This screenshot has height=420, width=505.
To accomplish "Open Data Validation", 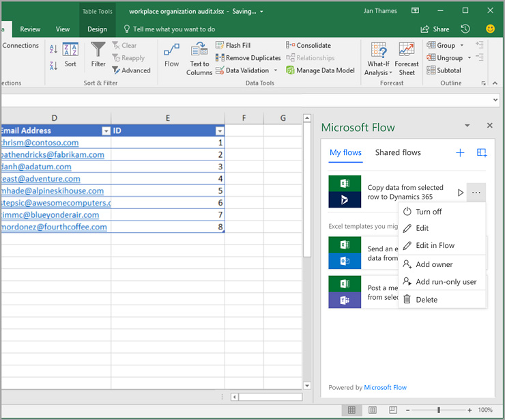I will (242, 70).
